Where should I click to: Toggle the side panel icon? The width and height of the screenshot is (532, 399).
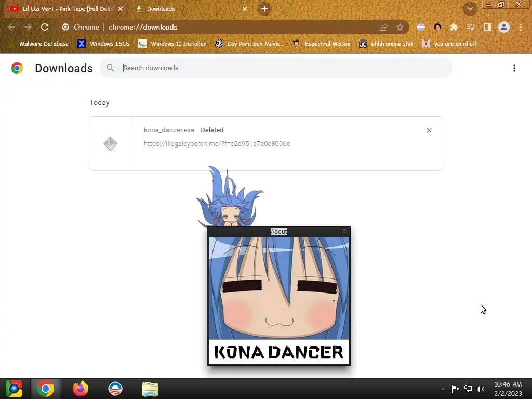(487, 27)
